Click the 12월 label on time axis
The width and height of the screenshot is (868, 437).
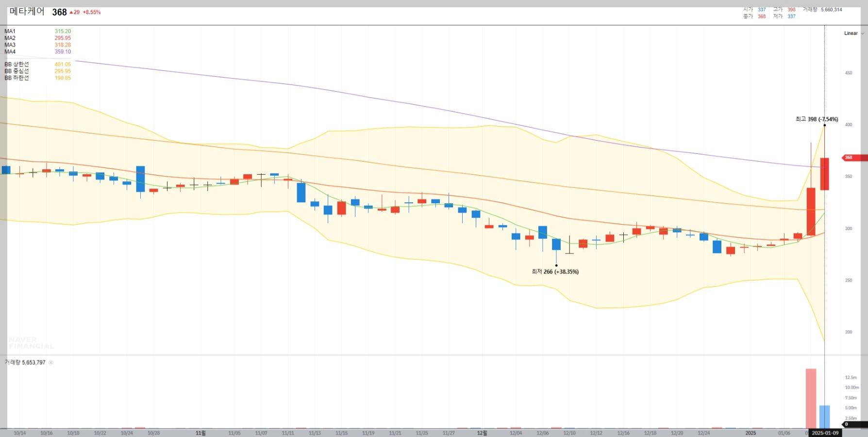482,433
